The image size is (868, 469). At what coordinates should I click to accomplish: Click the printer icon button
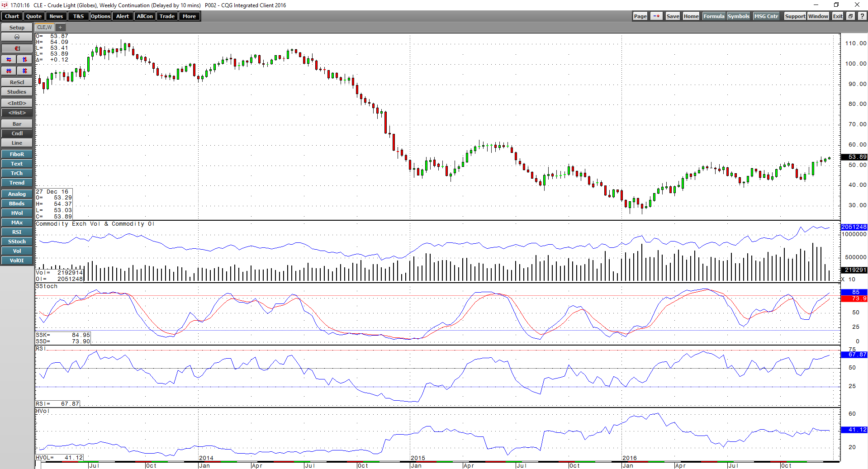pos(17,37)
